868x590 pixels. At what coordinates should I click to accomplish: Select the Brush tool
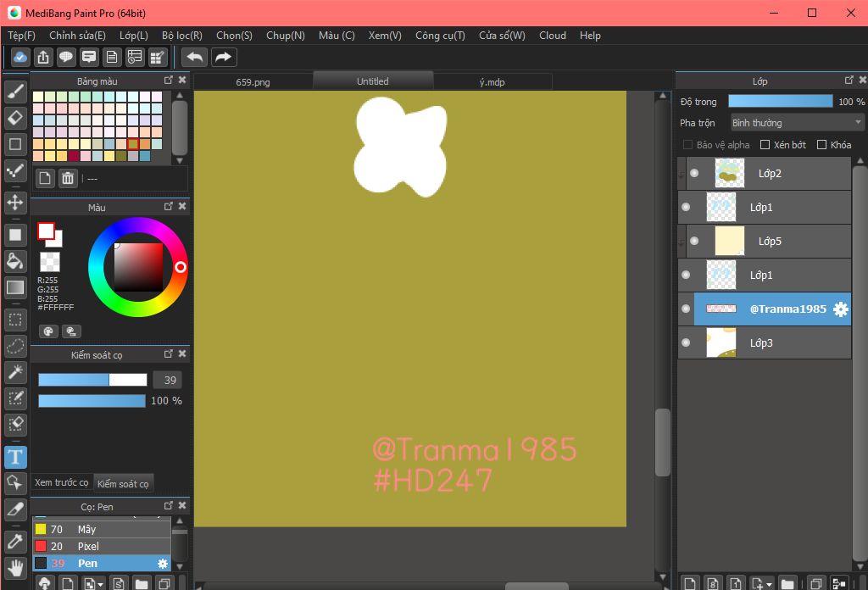[15, 92]
